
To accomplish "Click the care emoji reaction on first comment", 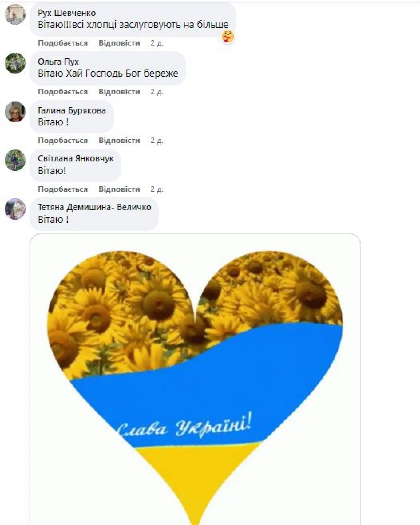I will tap(228, 37).
